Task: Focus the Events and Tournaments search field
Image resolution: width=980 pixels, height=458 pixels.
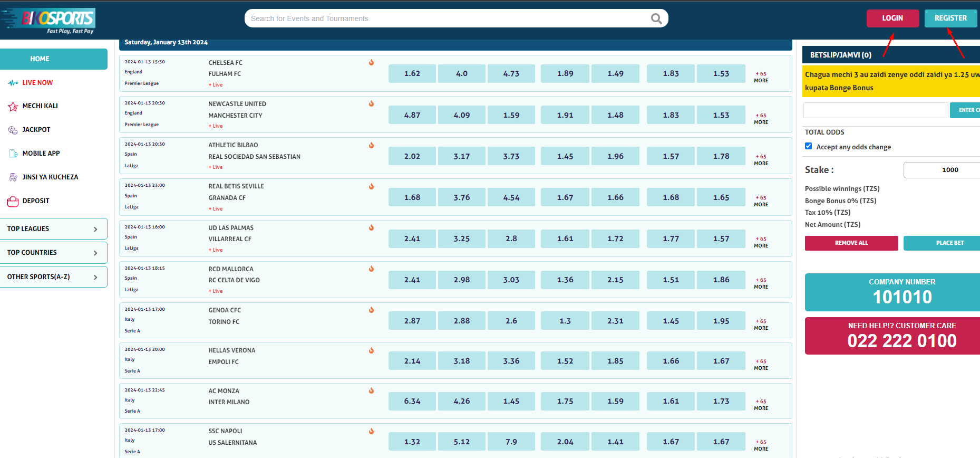Action: (448, 18)
